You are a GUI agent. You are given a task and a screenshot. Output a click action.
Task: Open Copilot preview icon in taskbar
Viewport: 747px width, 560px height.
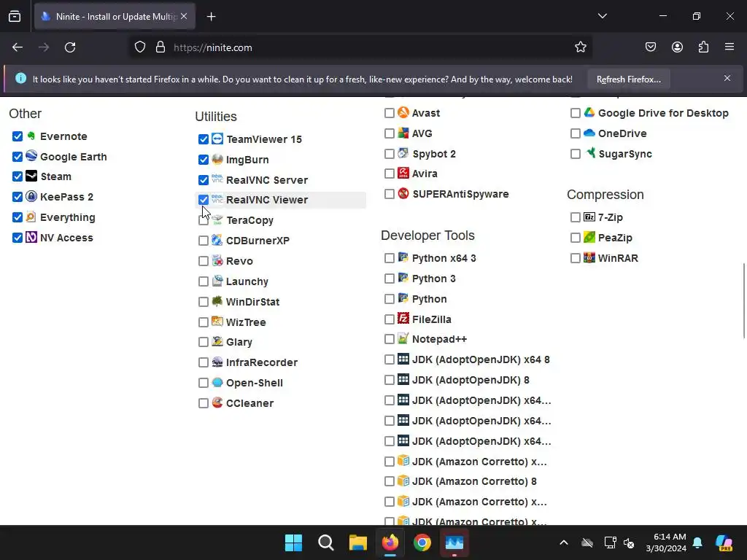(x=724, y=542)
